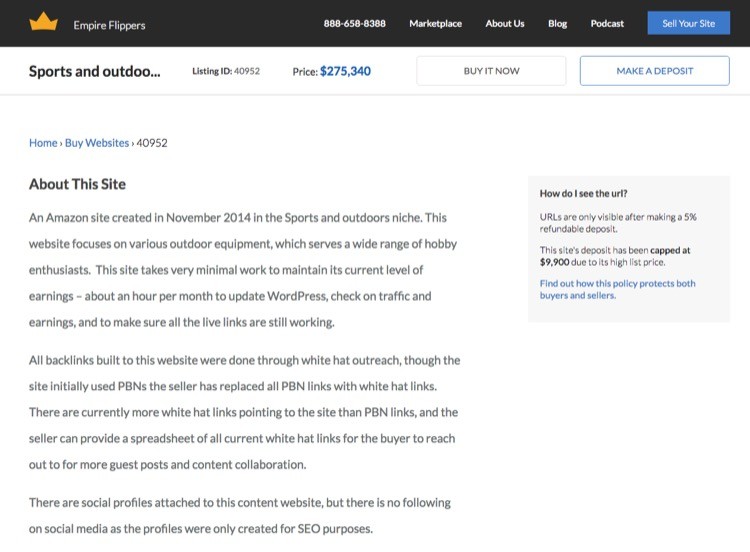This screenshot has height=552, width=750.
Task: Open the Podcast navigation link
Action: (607, 23)
